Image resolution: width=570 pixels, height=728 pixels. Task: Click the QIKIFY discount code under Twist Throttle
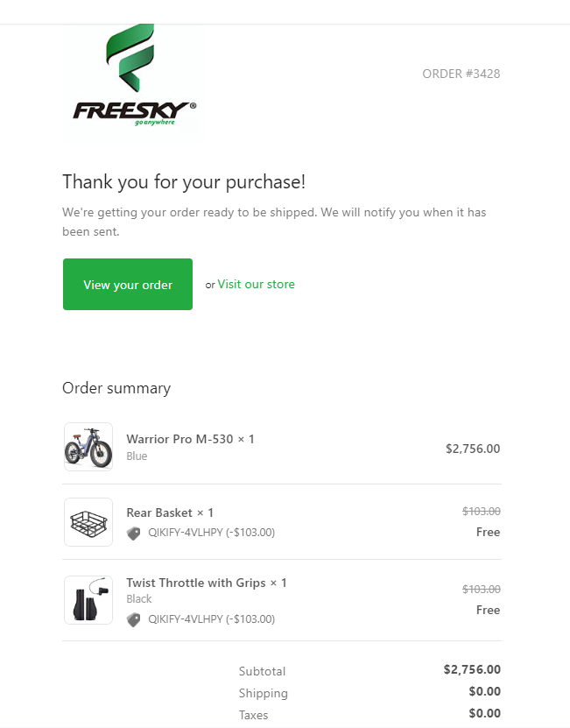[211, 618]
